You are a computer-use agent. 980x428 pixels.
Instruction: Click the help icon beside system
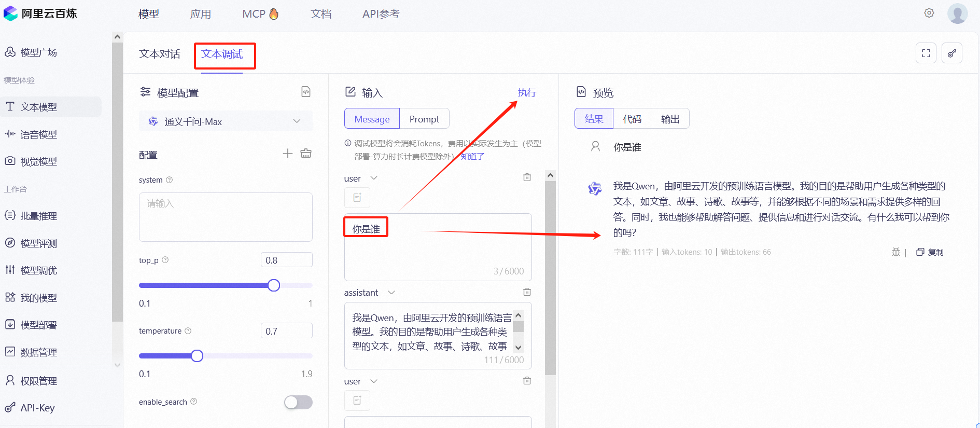click(x=169, y=180)
